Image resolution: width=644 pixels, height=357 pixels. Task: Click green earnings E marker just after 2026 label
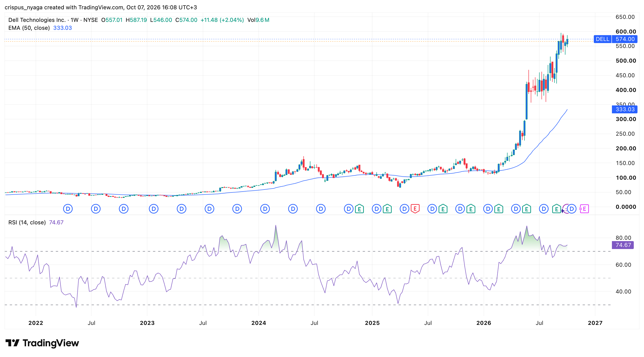pyautogui.click(x=499, y=209)
